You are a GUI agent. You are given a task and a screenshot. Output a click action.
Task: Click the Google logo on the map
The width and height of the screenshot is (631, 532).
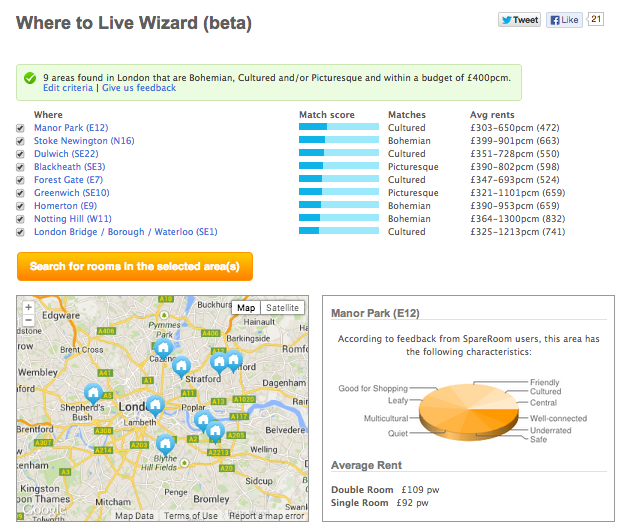click(43, 509)
